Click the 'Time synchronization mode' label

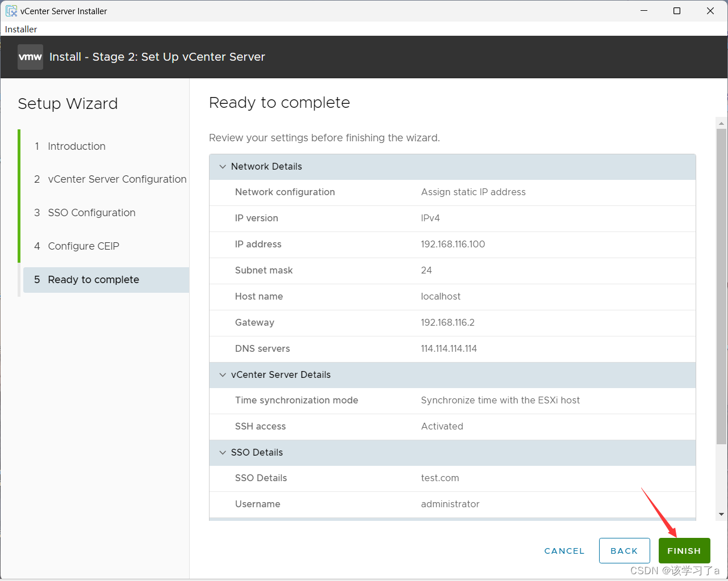click(296, 401)
